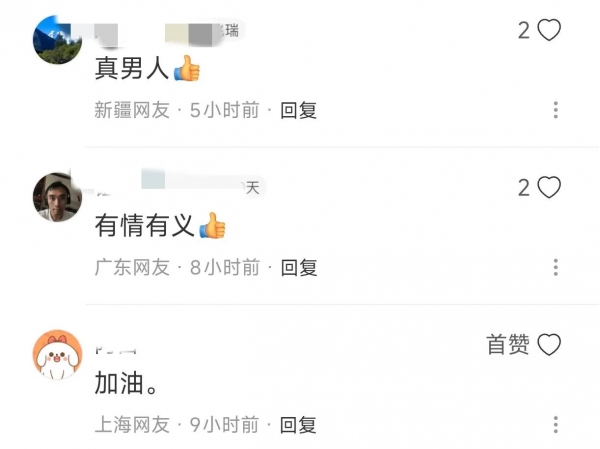
Task: Like the 有情有义 comment with heart icon
Action: [x=549, y=187]
